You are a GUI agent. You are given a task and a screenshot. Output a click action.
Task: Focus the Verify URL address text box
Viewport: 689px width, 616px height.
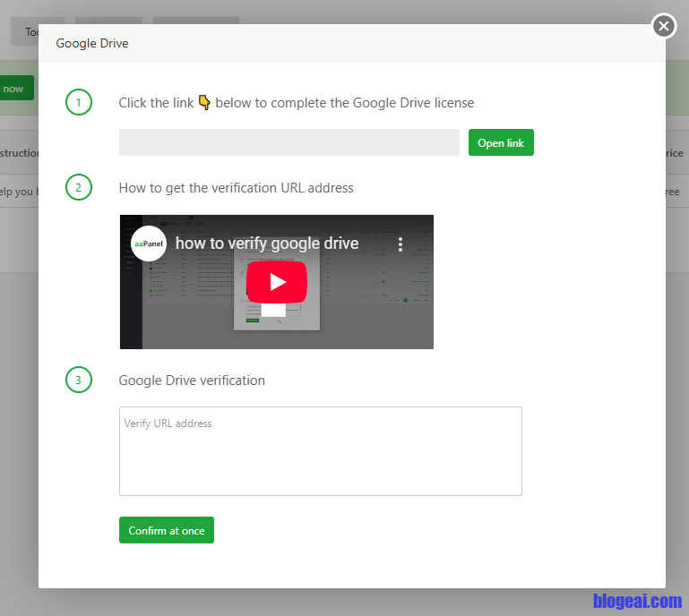320,451
